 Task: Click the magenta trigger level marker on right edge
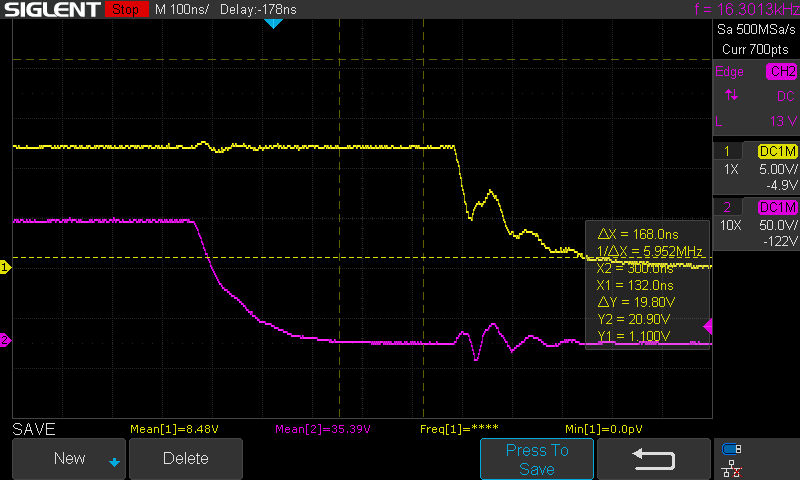(708, 327)
